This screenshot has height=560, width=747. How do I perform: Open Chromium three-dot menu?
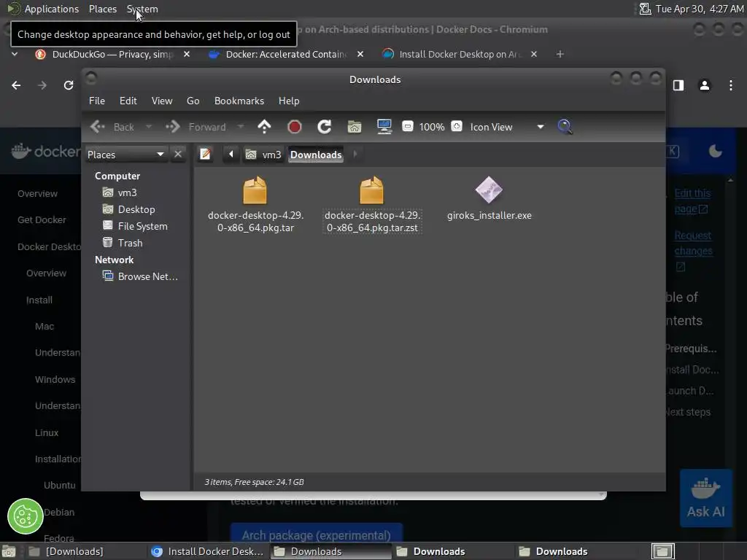[x=731, y=85]
